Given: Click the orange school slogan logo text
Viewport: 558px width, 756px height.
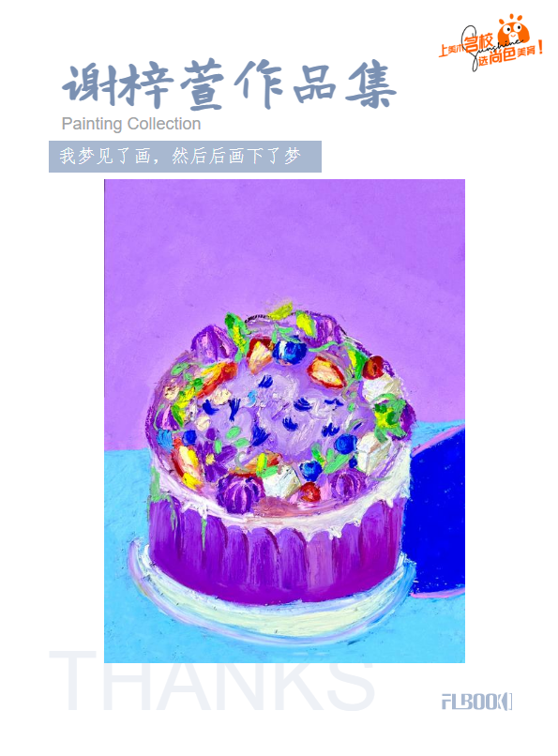Looking at the screenshot, I should (x=491, y=49).
